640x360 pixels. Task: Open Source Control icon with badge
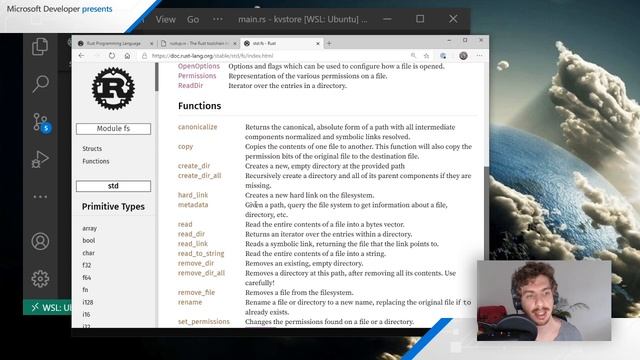pos(41,122)
